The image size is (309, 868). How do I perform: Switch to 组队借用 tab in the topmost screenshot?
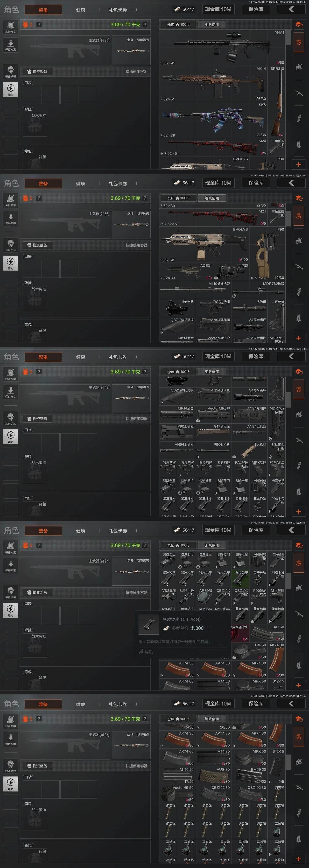click(211, 25)
